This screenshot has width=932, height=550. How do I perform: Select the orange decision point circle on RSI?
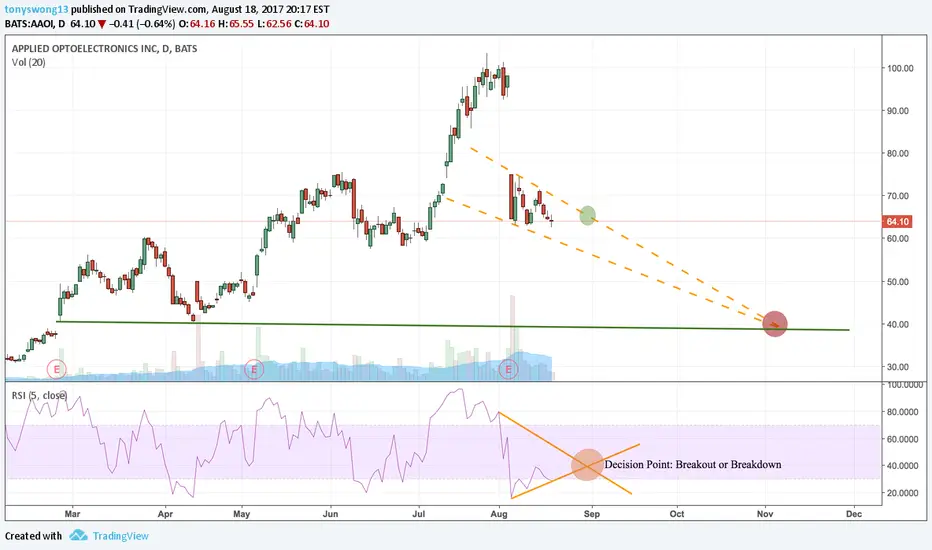tap(587, 465)
